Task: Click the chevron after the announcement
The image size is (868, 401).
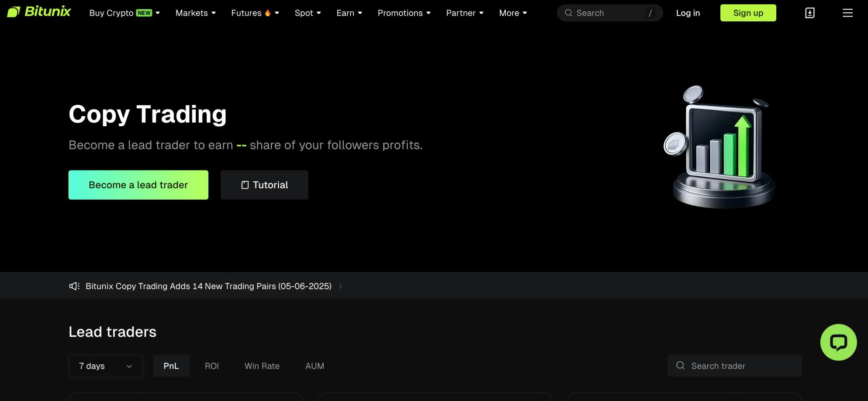Action: (340, 286)
